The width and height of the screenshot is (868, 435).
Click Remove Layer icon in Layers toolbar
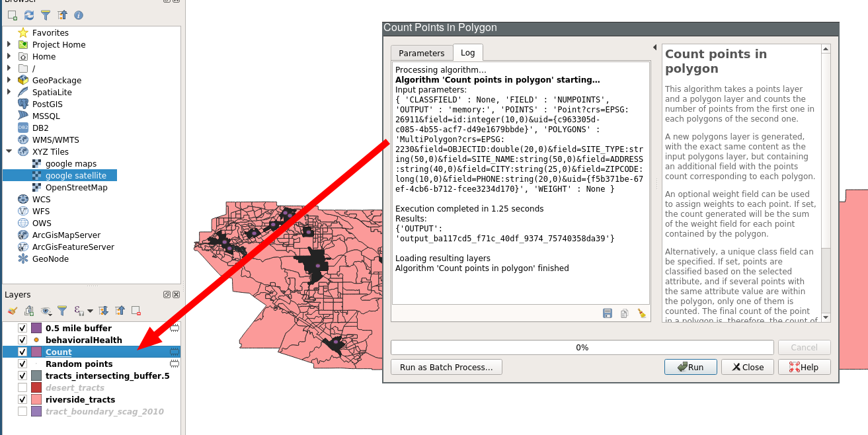pos(136,310)
